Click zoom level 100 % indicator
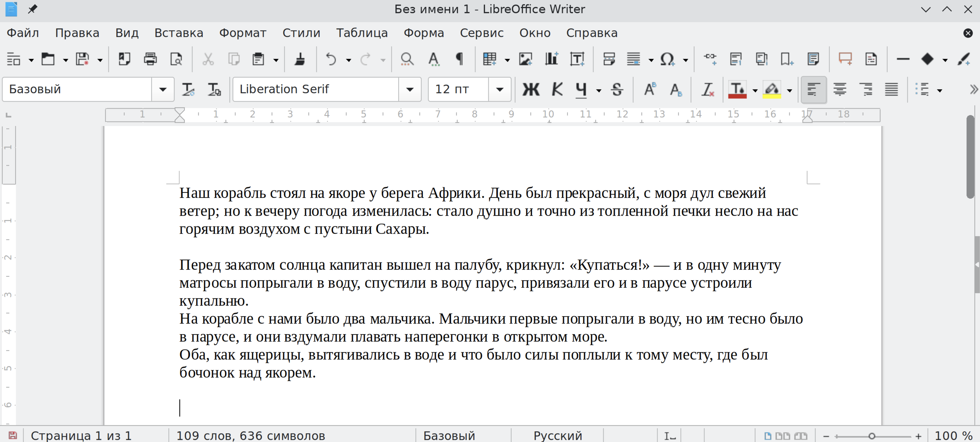This screenshot has width=980, height=442. (953, 435)
